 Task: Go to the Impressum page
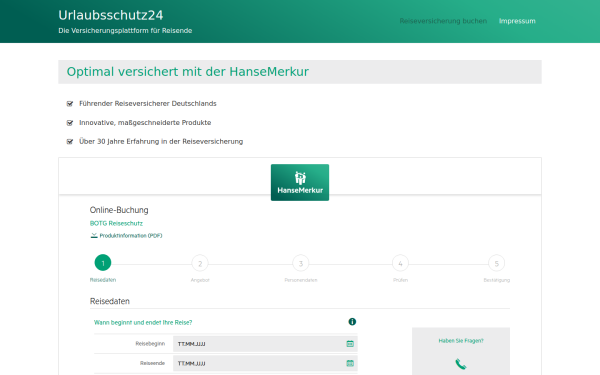click(517, 21)
